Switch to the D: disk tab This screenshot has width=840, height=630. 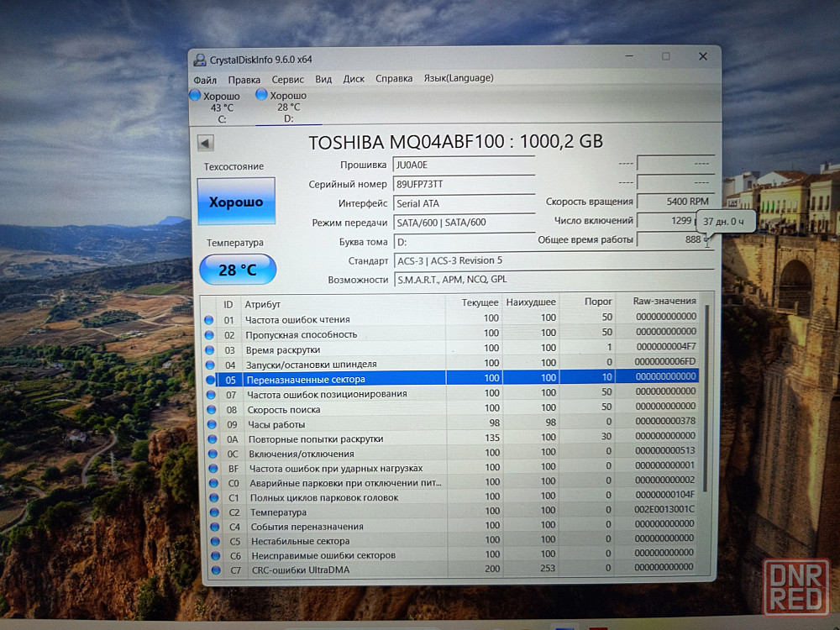pos(287,107)
